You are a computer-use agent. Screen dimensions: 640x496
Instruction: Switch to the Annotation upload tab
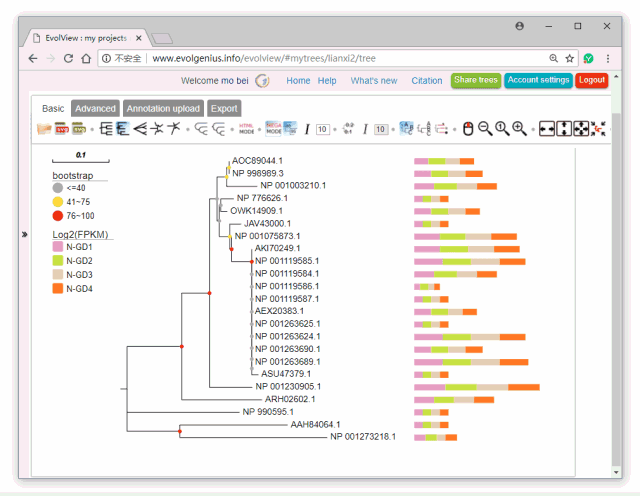(163, 109)
